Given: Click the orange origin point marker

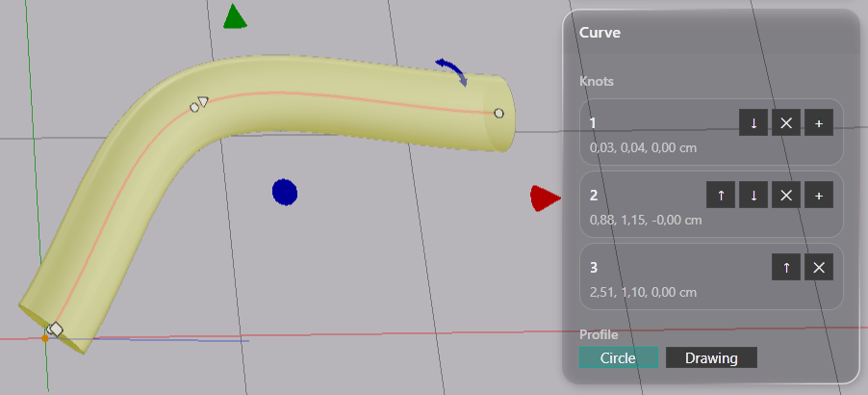Looking at the screenshot, I should pos(45,338).
